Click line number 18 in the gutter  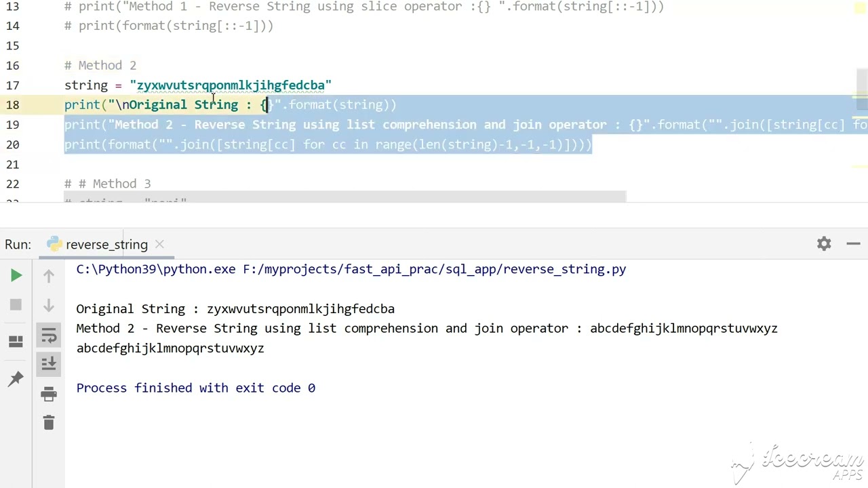pos(13,105)
